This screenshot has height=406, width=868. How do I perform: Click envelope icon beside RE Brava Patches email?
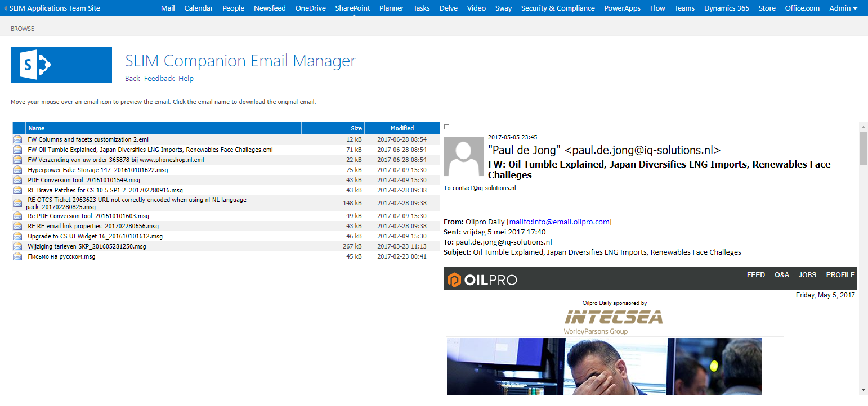[17, 190]
